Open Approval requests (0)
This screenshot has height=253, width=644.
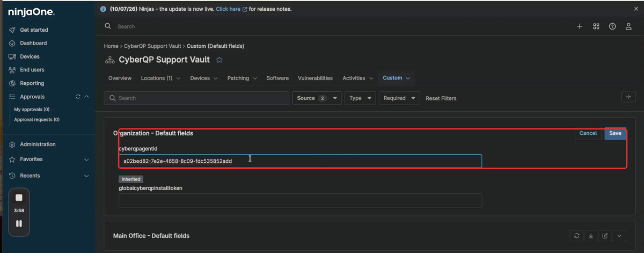pyautogui.click(x=36, y=119)
